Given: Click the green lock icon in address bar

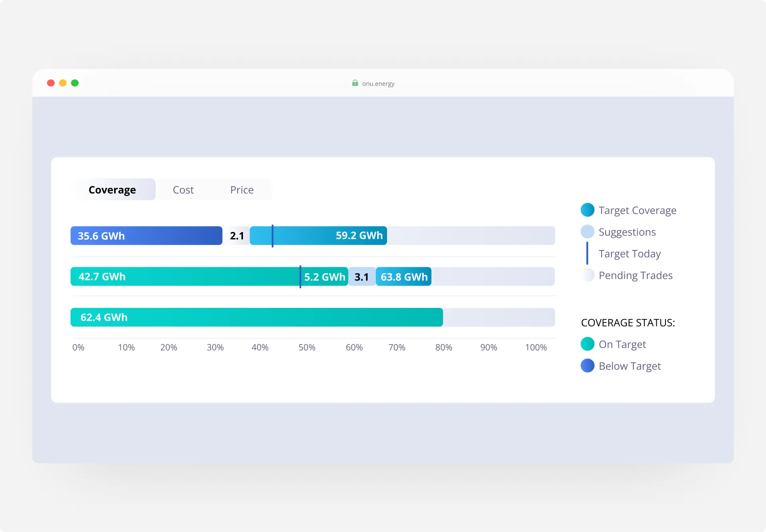Looking at the screenshot, I should coord(355,83).
